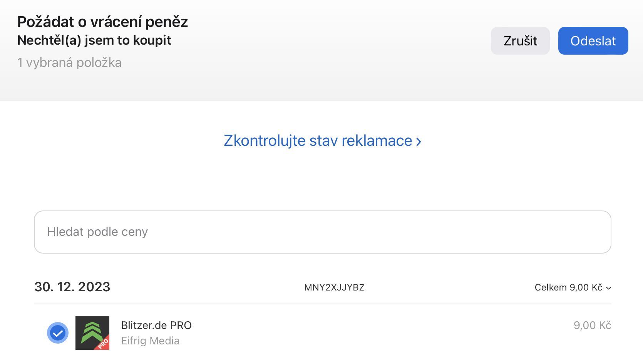Click the Požádat o vrácení peněz heading
643x364 pixels.
[x=103, y=22]
